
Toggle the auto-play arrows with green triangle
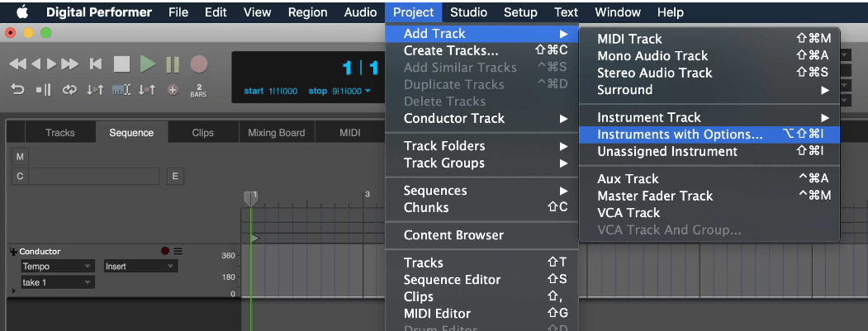95,89
